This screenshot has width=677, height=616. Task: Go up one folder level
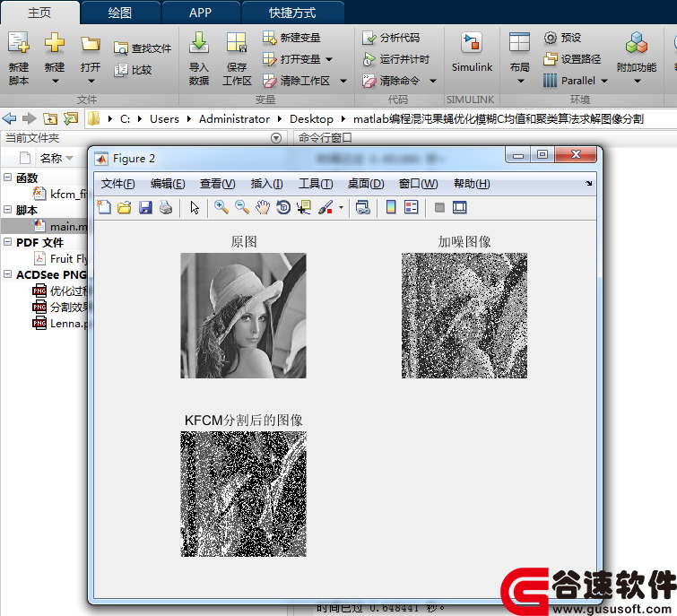(x=50, y=118)
